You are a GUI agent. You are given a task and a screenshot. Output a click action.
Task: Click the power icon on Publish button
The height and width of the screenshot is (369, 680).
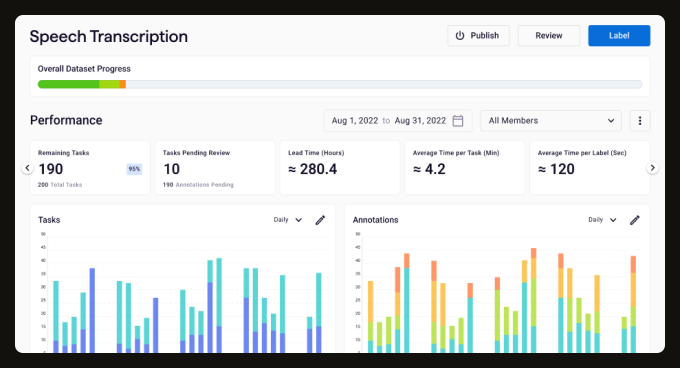click(460, 36)
